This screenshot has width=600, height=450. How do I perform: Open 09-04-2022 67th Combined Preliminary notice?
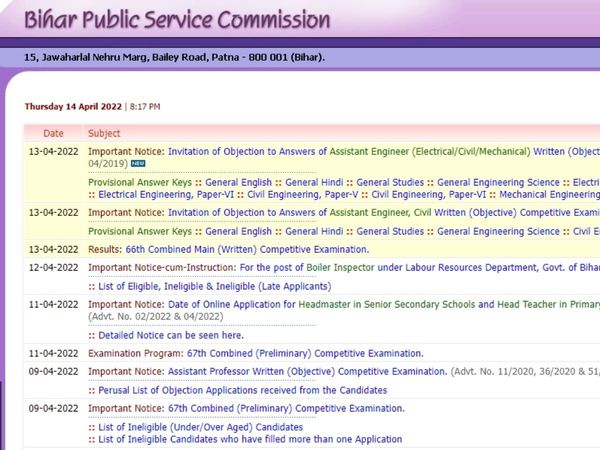[286, 409]
